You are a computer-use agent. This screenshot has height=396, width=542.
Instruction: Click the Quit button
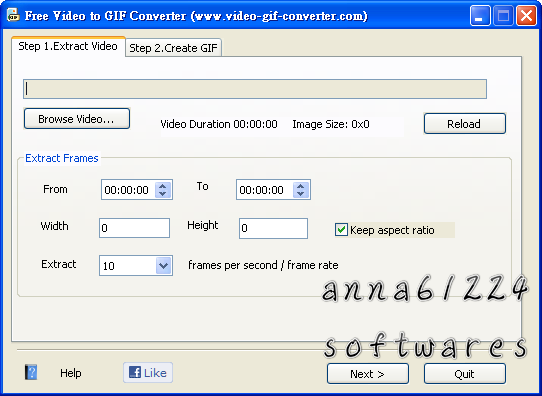pos(465,374)
